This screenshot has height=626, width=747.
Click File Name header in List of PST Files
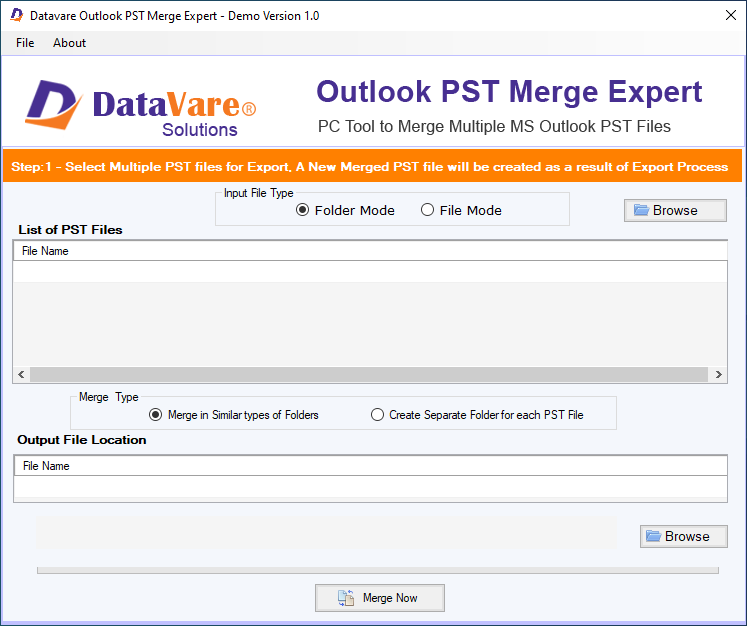pos(370,251)
